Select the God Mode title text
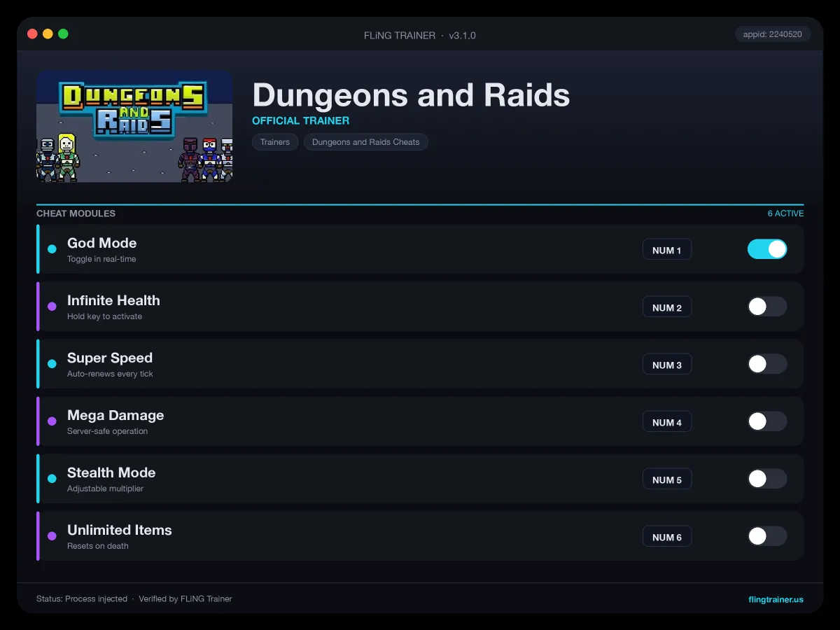The height and width of the screenshot is (630, 840). (x=102, y=243)
